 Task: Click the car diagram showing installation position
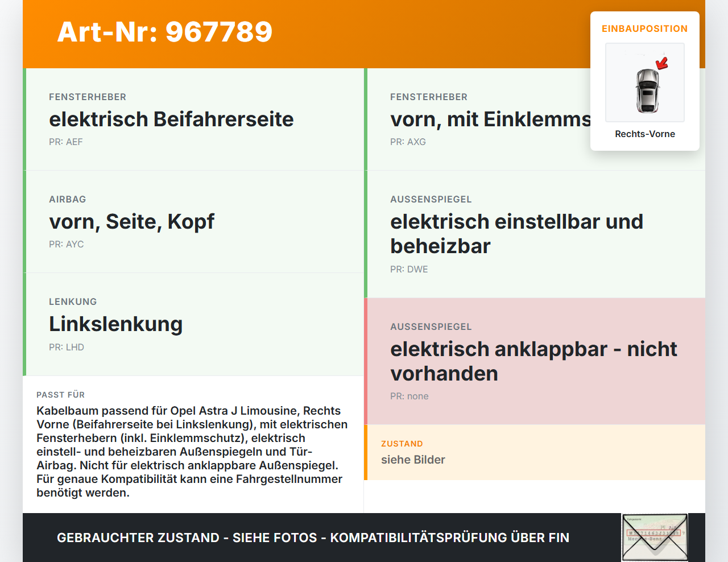(644, 82)
